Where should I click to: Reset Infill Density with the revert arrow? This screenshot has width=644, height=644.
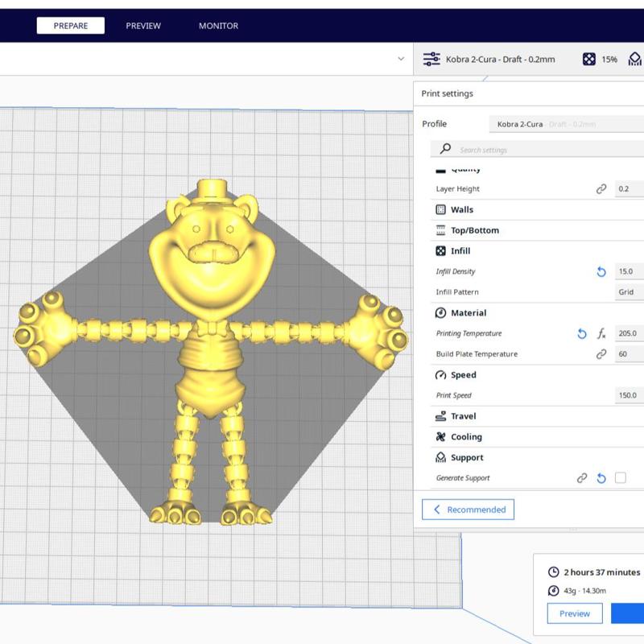[x=601, y=272]
